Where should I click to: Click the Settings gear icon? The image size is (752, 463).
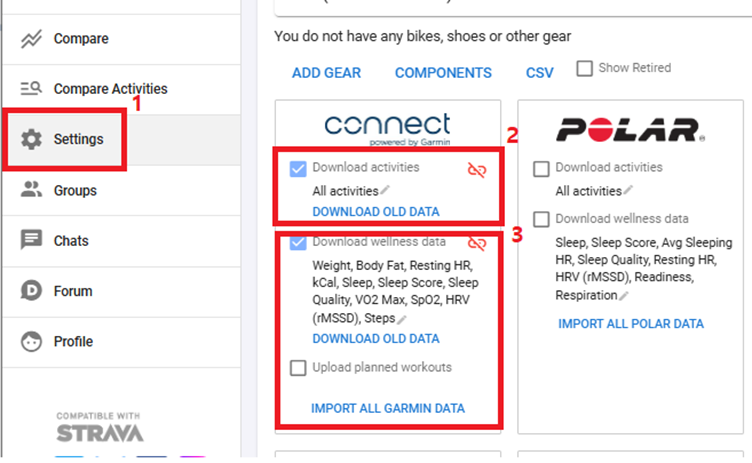(32, 139)
